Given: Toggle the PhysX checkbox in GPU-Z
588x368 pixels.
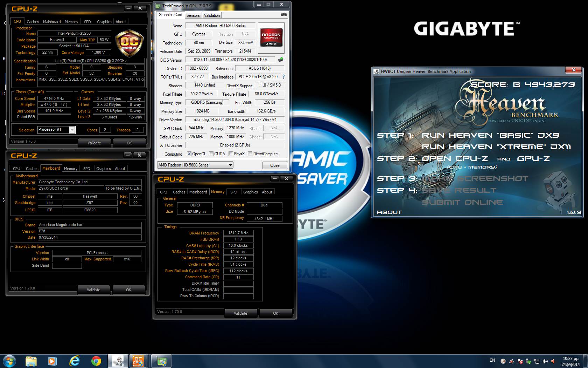Looking at the screenshot, I should [x=231, y=154].
